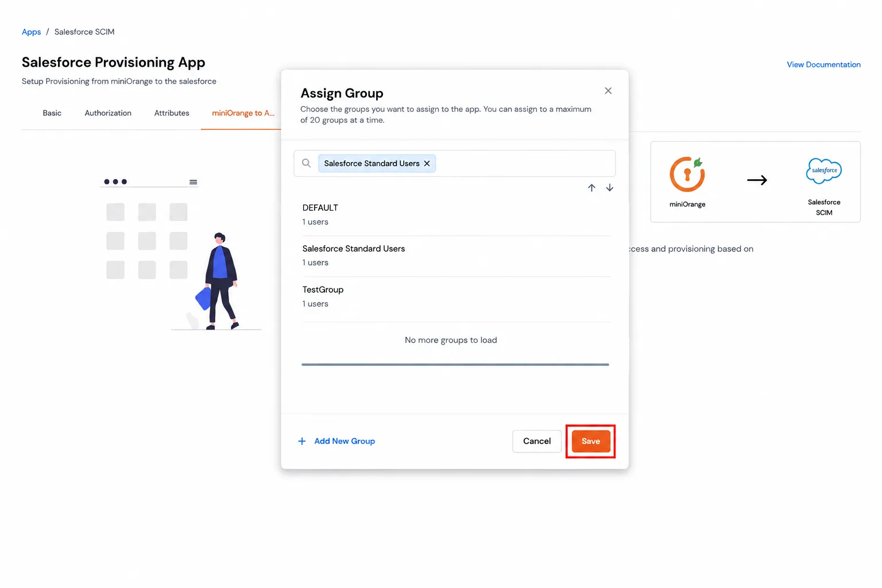Viewport: 882px width, 588px height.
Task: Click the miniOrange logo icon
Action: 687,174
